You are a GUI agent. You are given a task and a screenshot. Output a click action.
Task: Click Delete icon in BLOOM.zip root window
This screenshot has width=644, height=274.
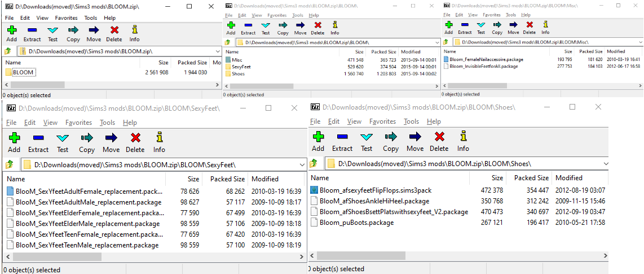click(x=114, y=30)
